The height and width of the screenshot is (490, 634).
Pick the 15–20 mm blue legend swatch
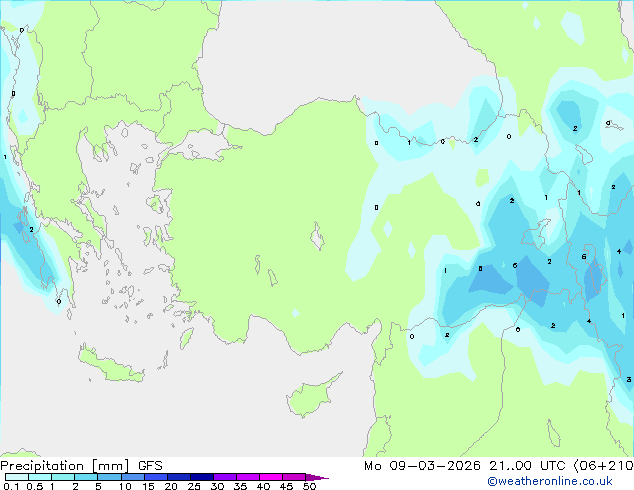click(156, 477)
